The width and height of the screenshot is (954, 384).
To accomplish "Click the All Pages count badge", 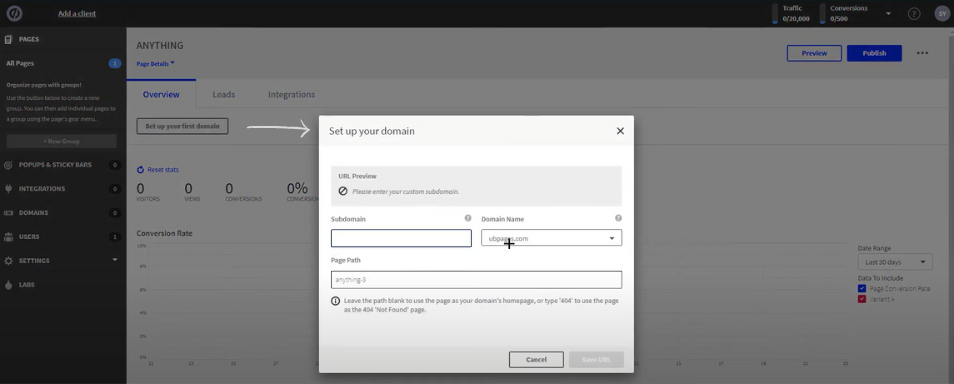I will click(x=114, y=63).
